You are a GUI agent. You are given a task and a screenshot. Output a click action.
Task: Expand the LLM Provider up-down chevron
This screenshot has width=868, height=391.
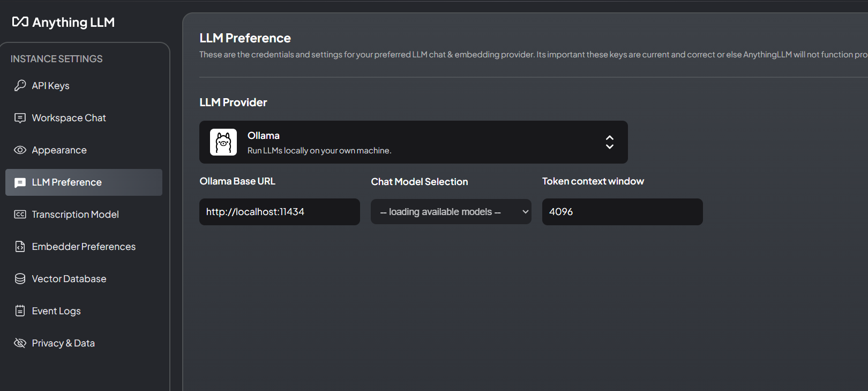[x=609, y=142]
